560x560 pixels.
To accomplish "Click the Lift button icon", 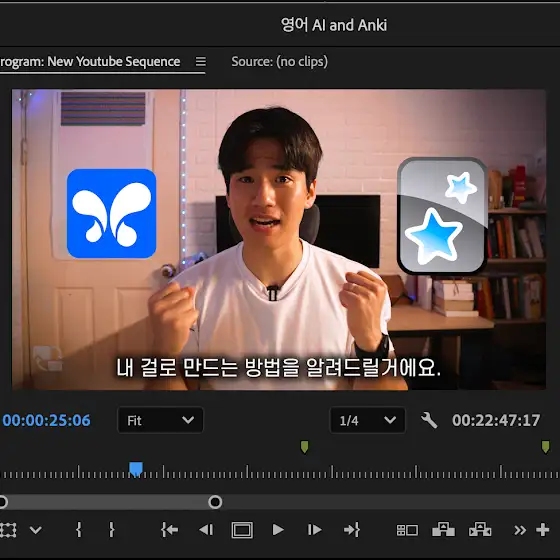I will coord(443,530).
